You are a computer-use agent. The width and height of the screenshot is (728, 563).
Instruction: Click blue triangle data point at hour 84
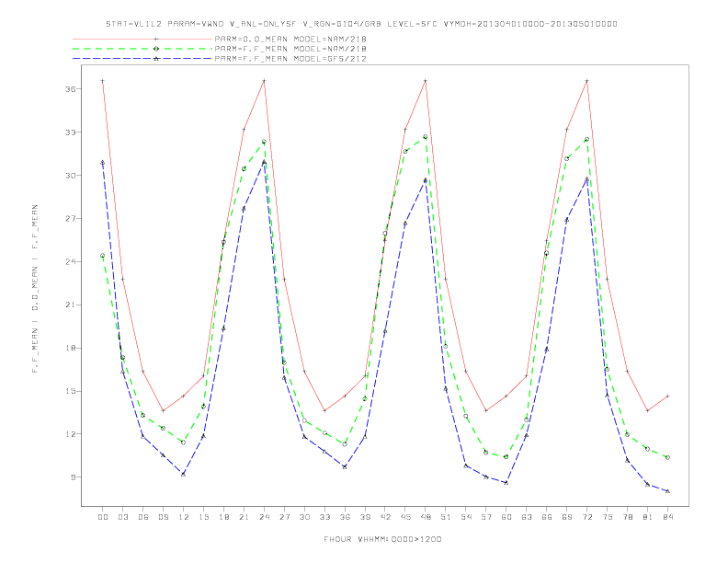pyautogui.click(x=667, y=491)
